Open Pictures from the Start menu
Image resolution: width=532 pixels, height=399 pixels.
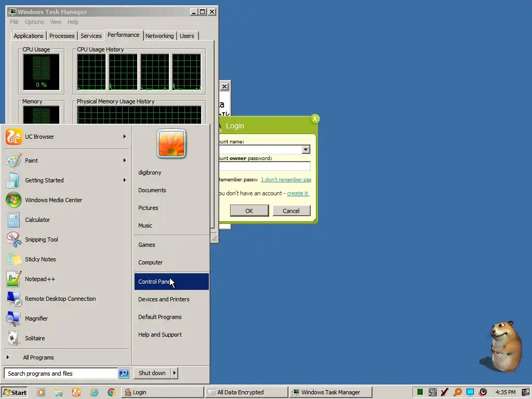[x=171, y=208]
